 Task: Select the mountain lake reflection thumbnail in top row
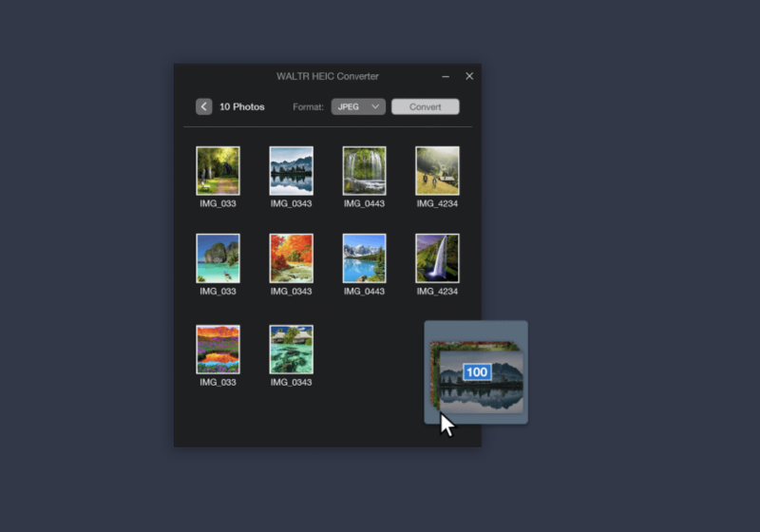[291, 170]
